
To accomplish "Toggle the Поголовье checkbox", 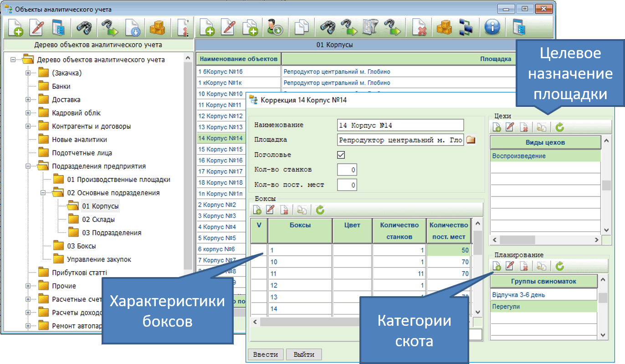I will [341, 155].
